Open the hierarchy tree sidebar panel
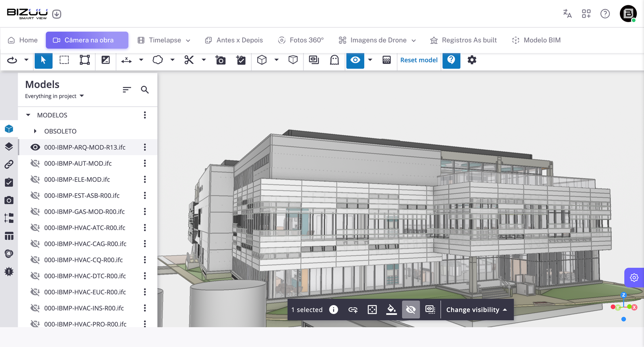 9,218
